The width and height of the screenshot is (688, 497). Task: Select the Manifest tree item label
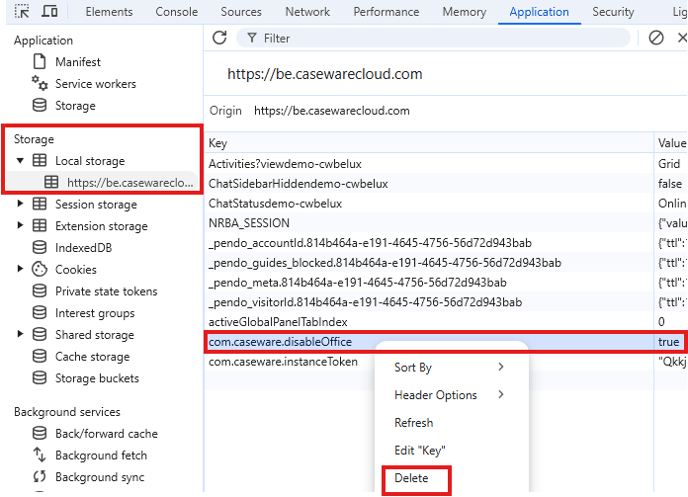(x=78, y=62)
